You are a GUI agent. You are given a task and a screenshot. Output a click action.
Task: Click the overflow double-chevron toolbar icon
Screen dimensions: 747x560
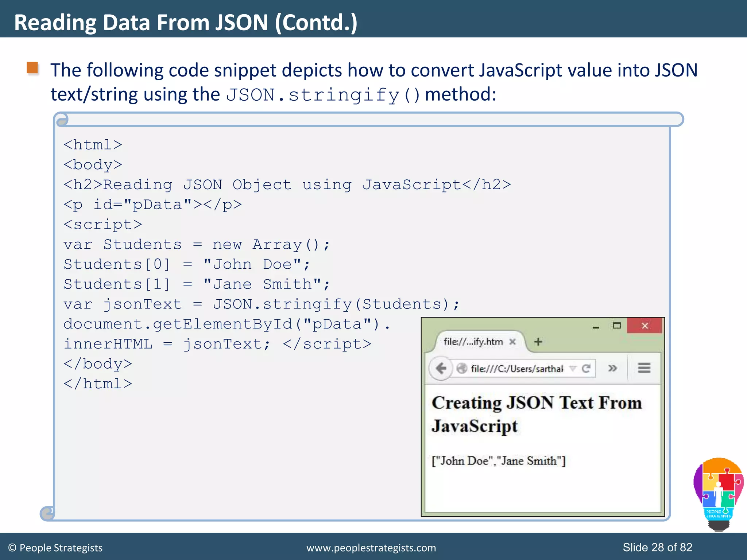(x=613, y=368)
